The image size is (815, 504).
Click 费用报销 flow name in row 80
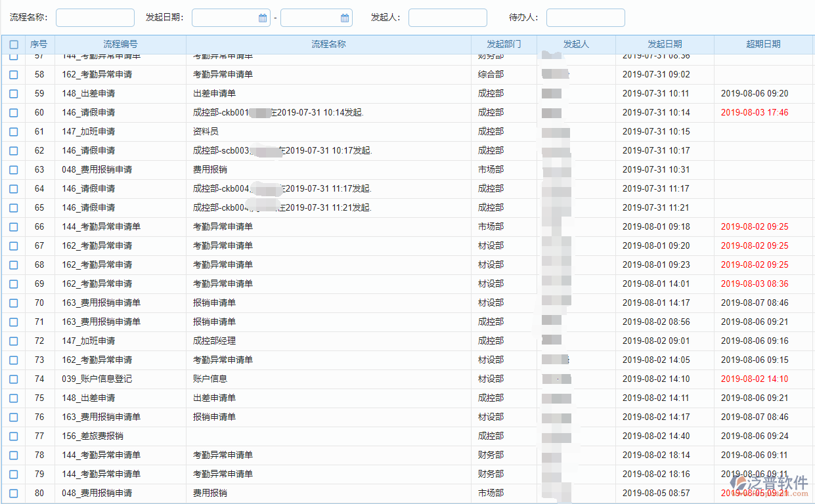pyautogui.click(x=210, y=493)
